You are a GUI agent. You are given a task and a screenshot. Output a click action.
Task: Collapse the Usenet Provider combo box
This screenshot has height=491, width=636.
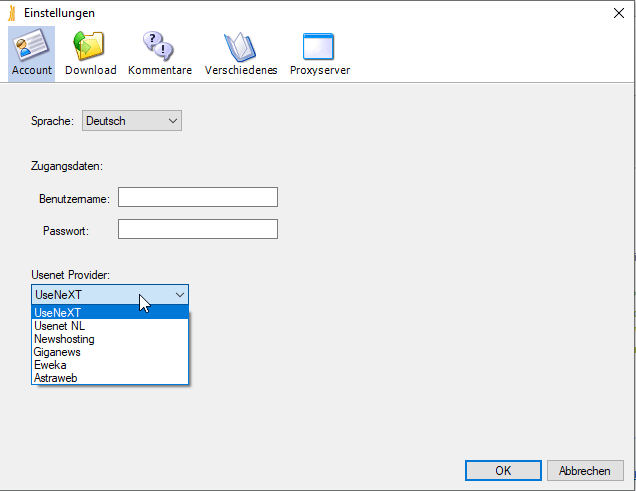click(x=110, y=295)
